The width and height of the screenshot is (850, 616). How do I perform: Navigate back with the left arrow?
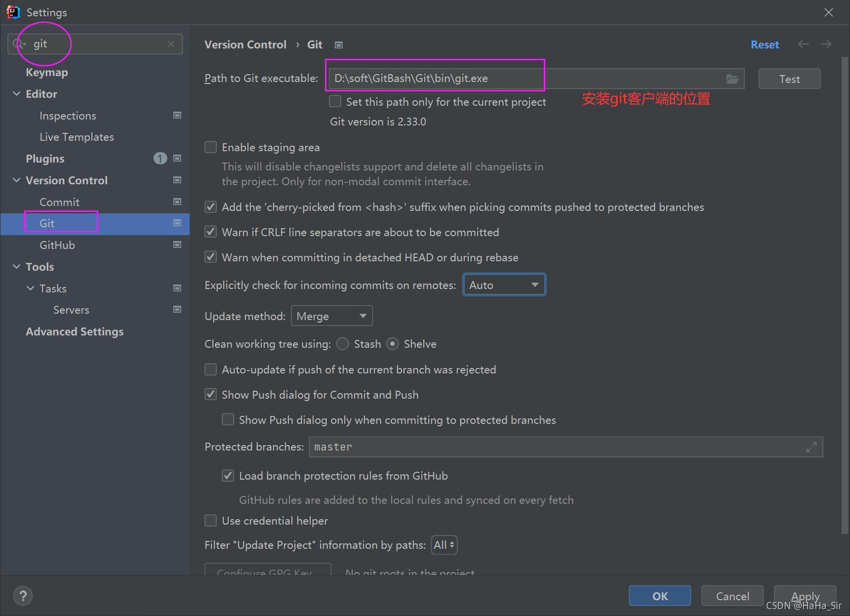tap(803, 44)
